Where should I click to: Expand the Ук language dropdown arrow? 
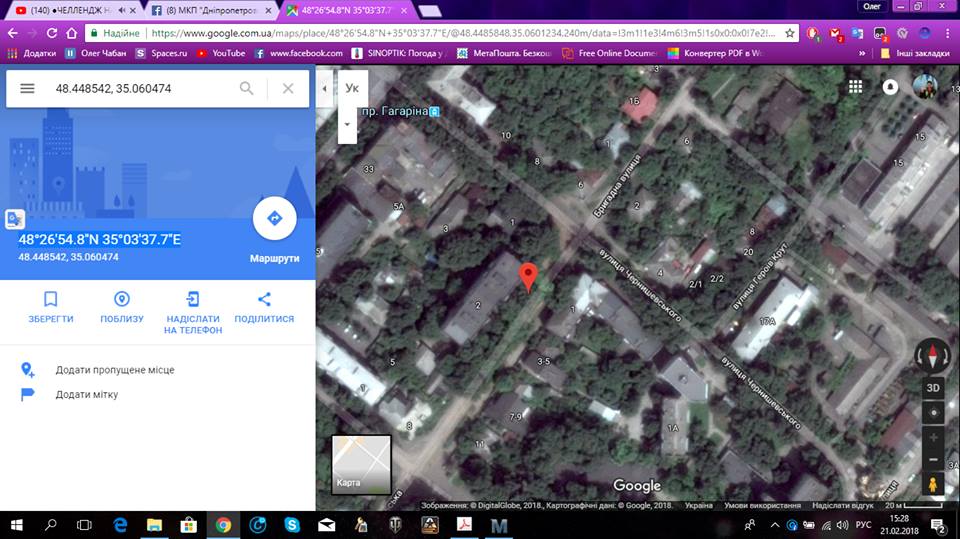point(348,125)
